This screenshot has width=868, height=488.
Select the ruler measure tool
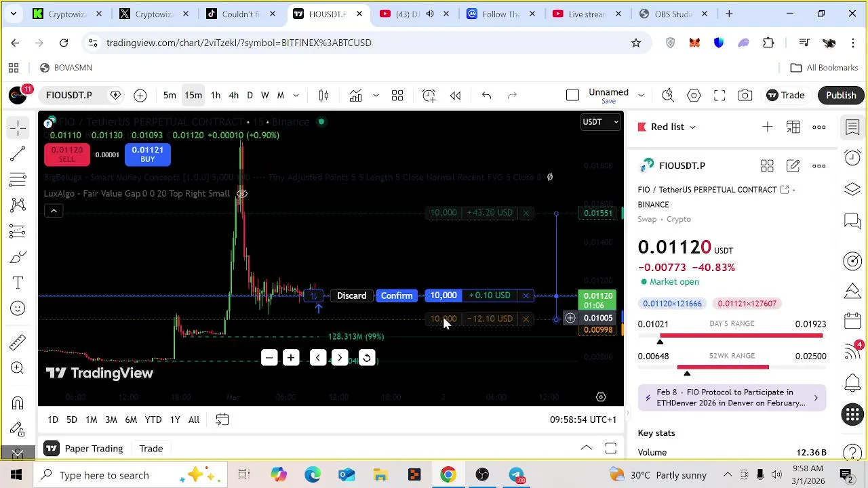[x=18, y=342]
